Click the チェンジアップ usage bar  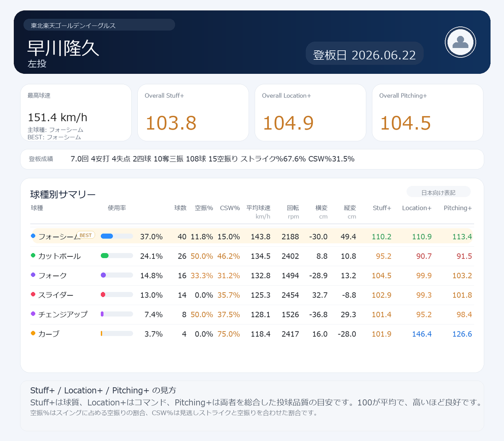click(117, 314)
